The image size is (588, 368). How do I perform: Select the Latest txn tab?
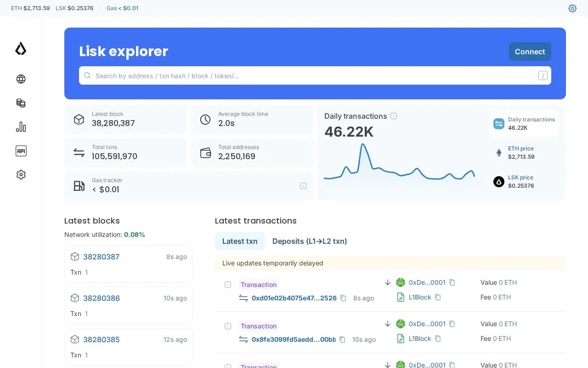(240, 241)
